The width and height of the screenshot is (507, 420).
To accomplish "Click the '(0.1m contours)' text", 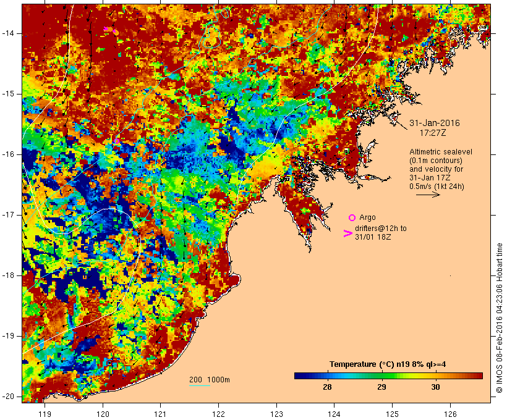I will coord(435,161).
